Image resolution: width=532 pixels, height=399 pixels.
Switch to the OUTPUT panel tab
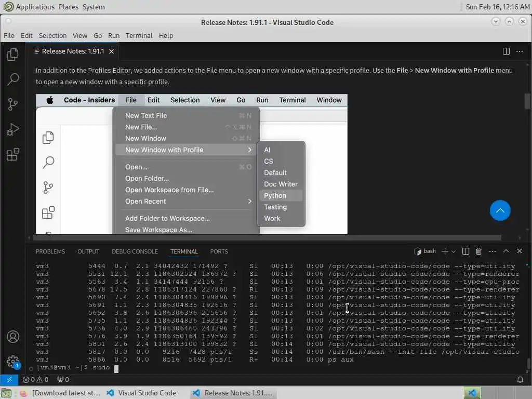tap(88, 251)
